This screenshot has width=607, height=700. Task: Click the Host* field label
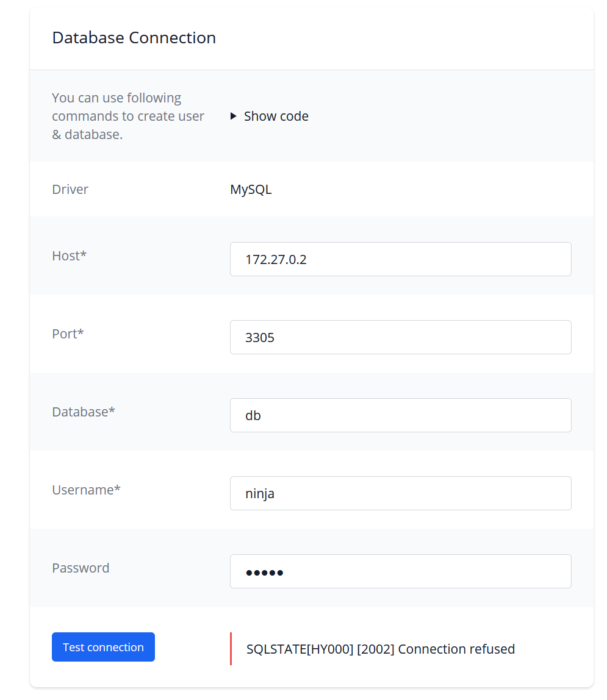pos(69,255)
